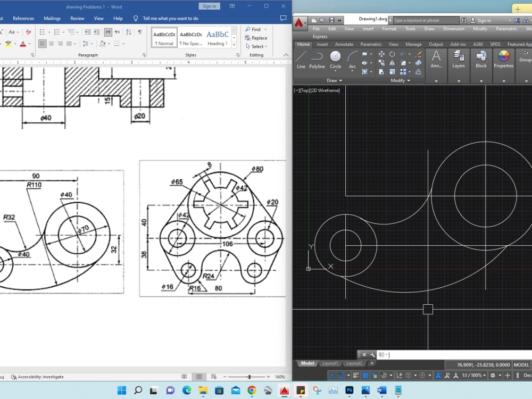The width and height of the screenshot is (532, 399).
Task: Open Word's Find dropdown arrow
Action: coord(265,29)
